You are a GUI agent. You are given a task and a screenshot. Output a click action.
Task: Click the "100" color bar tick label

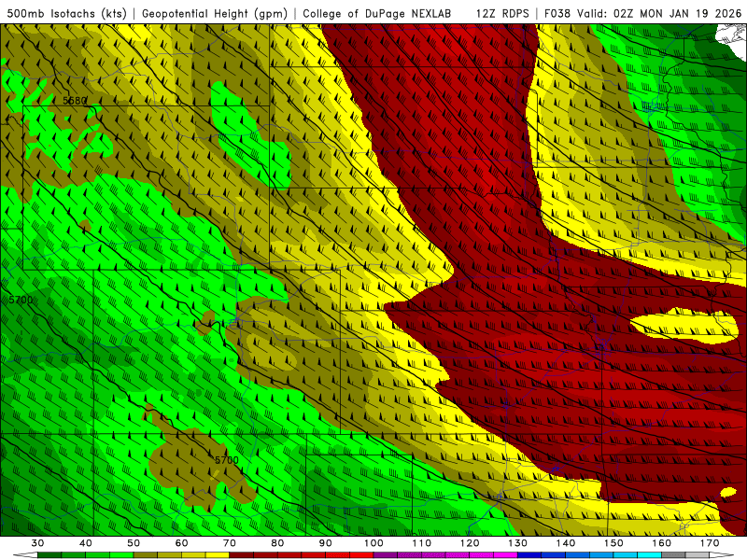pos(373,543)
